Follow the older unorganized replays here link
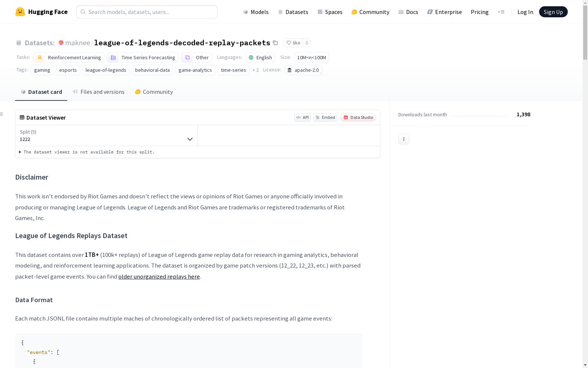588x368 pixels. 159,276
